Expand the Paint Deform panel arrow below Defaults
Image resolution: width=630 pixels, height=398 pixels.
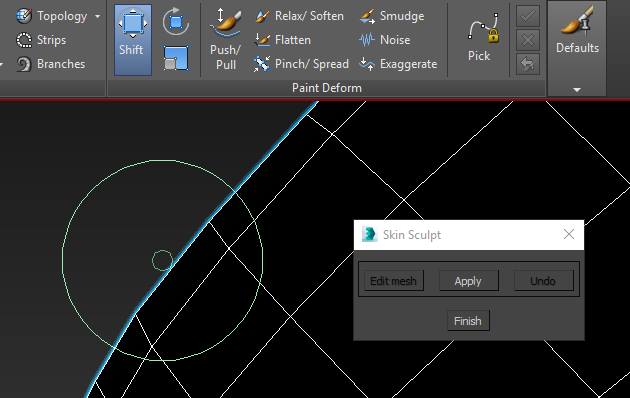click(577, 90)
